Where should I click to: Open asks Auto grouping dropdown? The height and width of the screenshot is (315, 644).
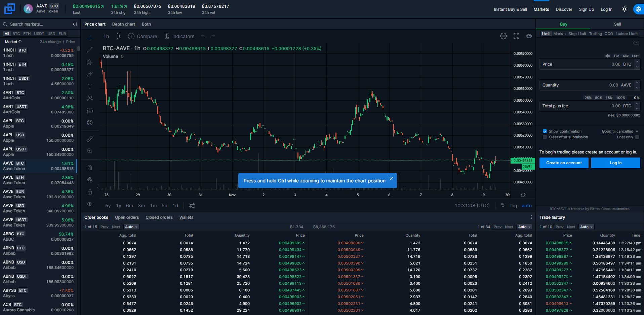pos(524,227)
